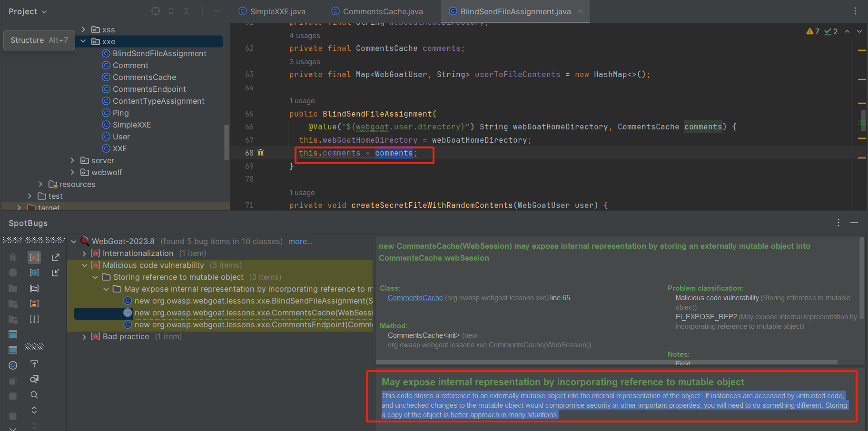Click bug details horizontal scrollbar
The width and height of the screenshot is (868, 431).
coord(606,362)
